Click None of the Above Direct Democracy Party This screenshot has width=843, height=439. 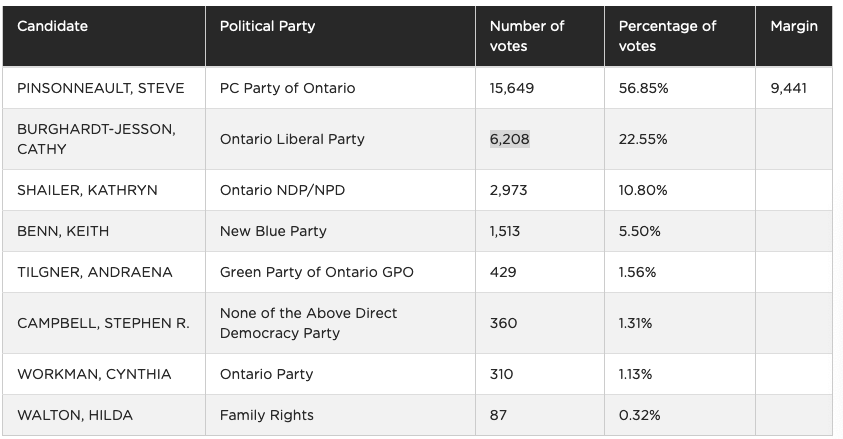tap(308, 323)
